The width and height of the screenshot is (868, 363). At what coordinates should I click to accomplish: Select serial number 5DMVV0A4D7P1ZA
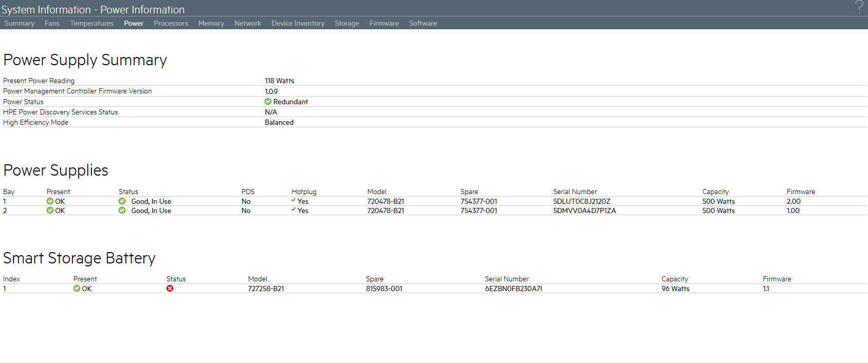(x=585, y=211)
